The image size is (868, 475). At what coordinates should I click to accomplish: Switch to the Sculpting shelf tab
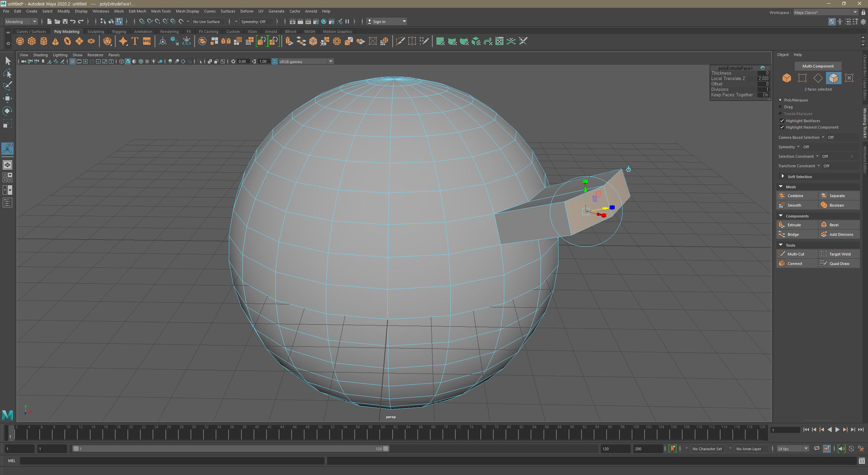(x=96, y=32)
